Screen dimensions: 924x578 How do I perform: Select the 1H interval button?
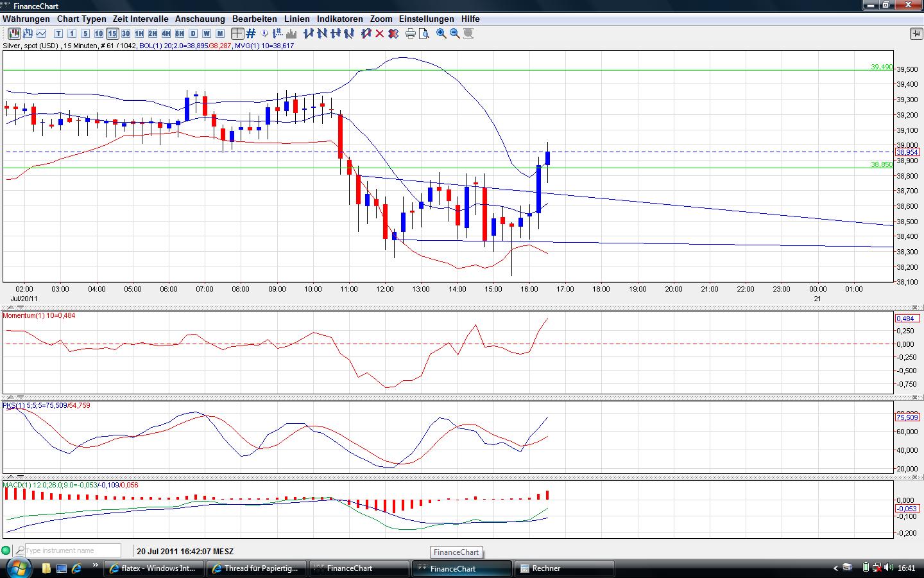click(x=139, y=33)
